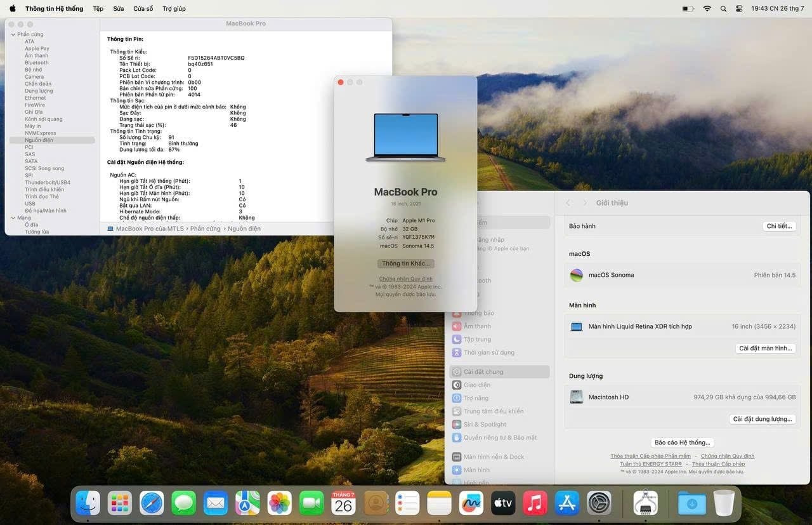Open the App Store from the Dock
This screenshot has height=525, width=812.
[567, 503]
